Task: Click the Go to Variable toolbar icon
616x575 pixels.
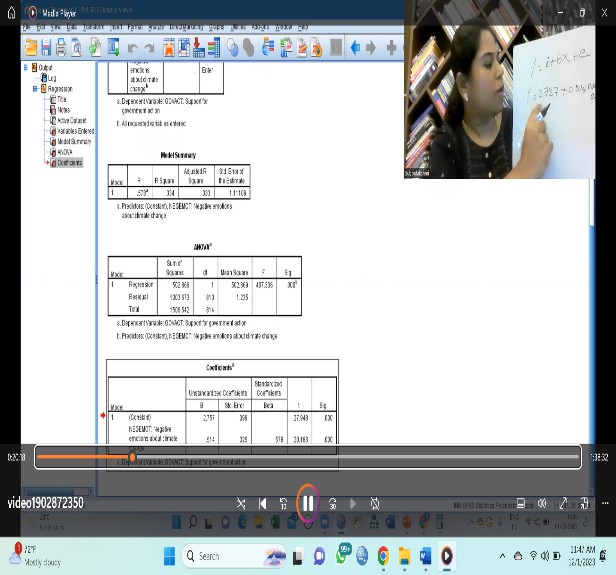Action: [199, 48]
